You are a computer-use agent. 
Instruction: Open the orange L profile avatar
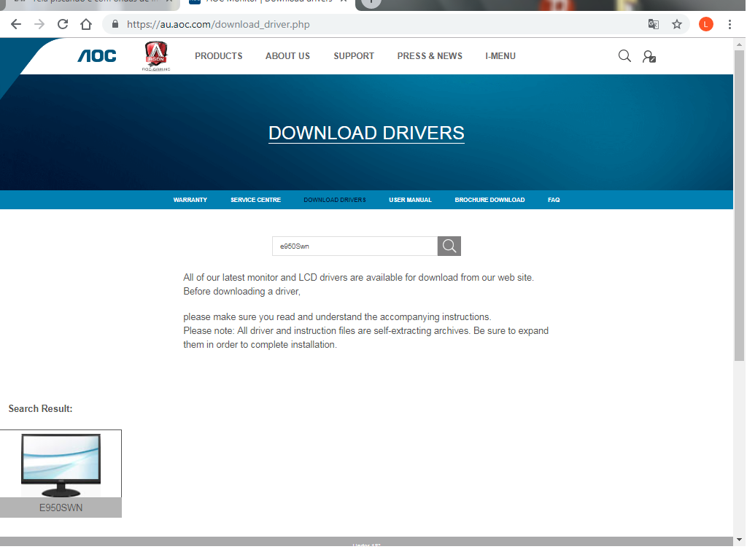705,24
